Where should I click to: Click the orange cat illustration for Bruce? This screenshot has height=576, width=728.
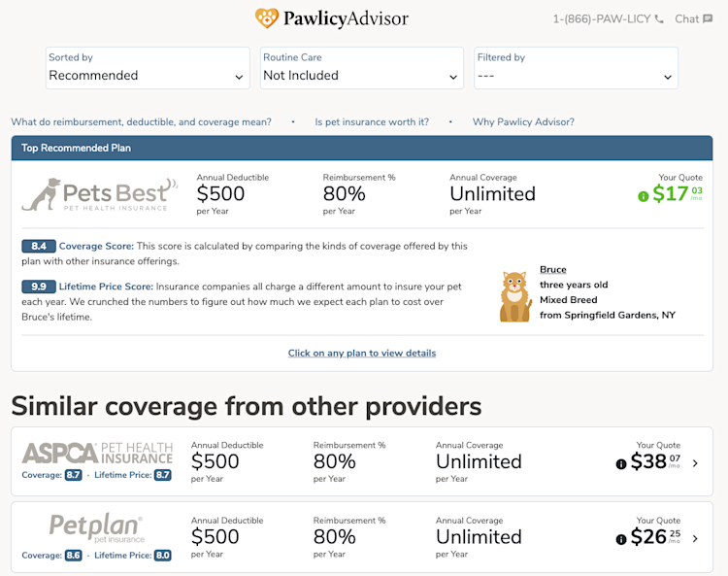[x=515, y=297]
